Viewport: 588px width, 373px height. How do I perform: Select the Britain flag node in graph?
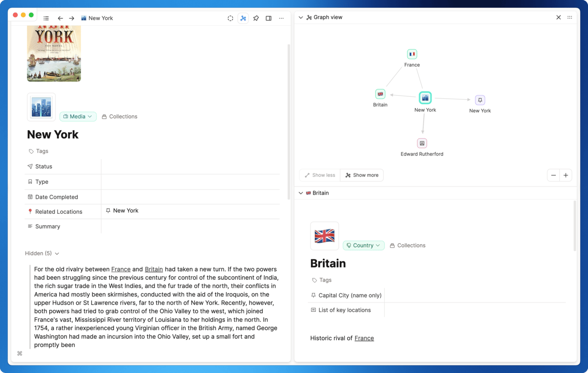(x=380, y=94)
